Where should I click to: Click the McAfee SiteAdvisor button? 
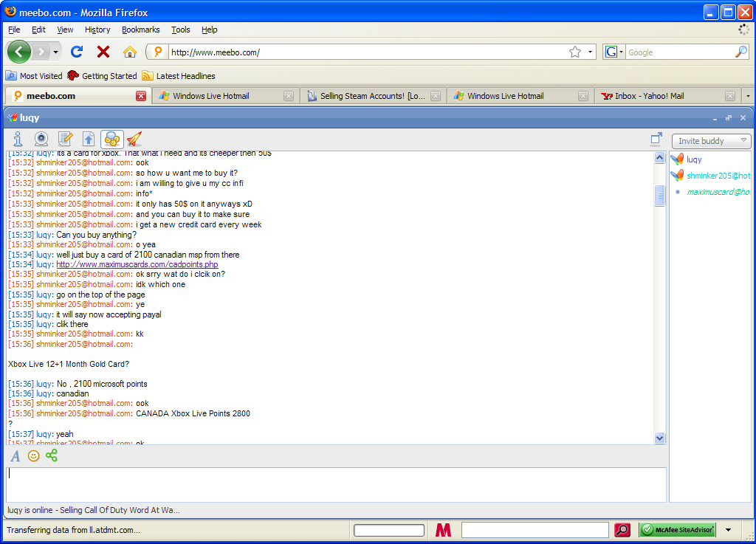click(678, 530)
